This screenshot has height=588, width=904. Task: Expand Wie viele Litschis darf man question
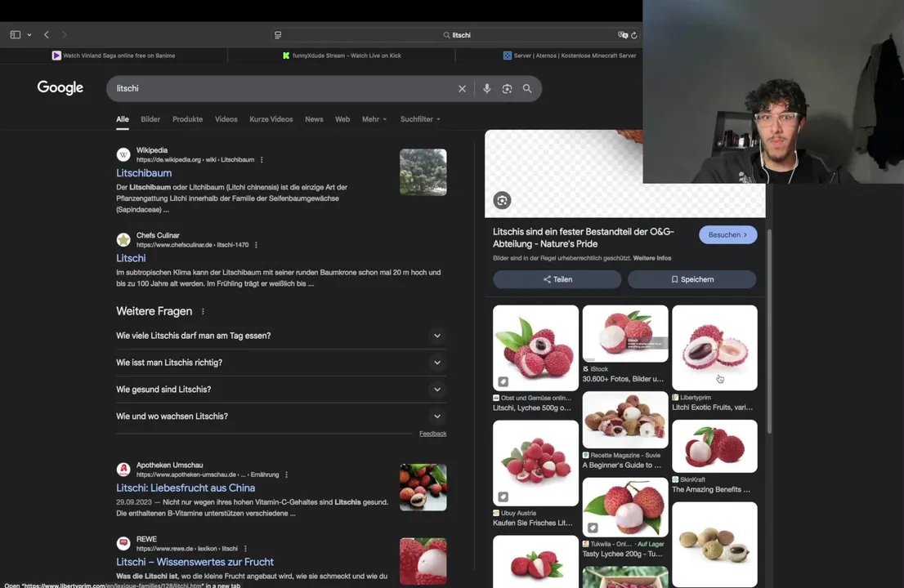tap(281, 336)
